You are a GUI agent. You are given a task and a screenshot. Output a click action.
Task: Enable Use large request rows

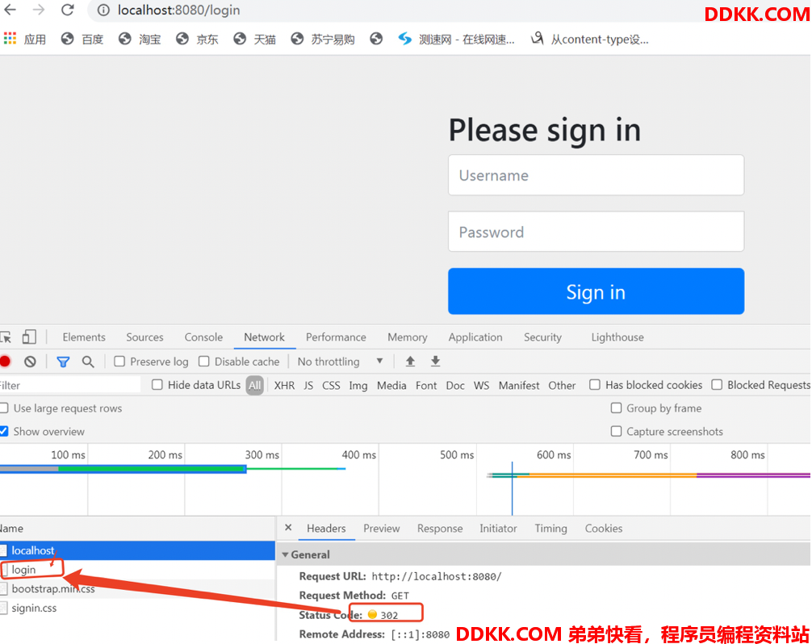click(x=4, y=408)
